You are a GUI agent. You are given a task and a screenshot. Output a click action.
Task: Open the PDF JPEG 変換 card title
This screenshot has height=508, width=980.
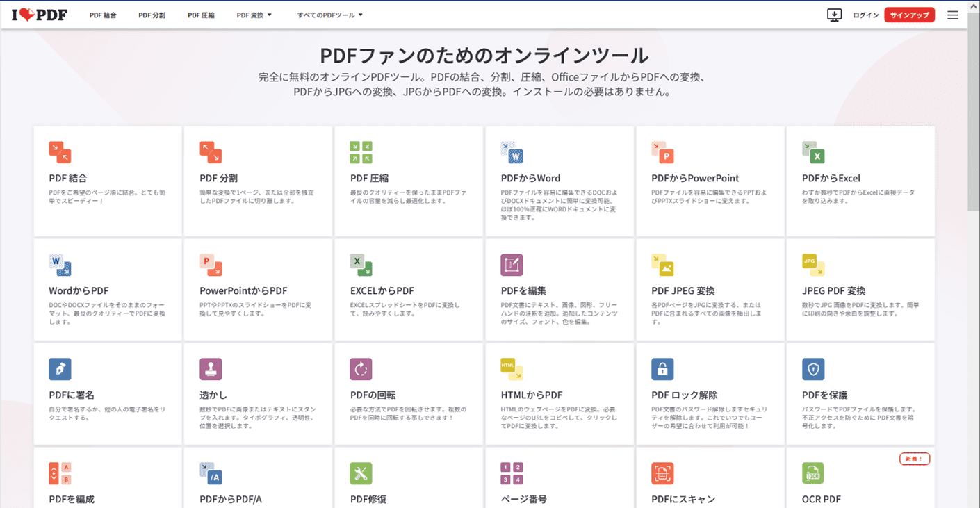(x=683, y=290)
